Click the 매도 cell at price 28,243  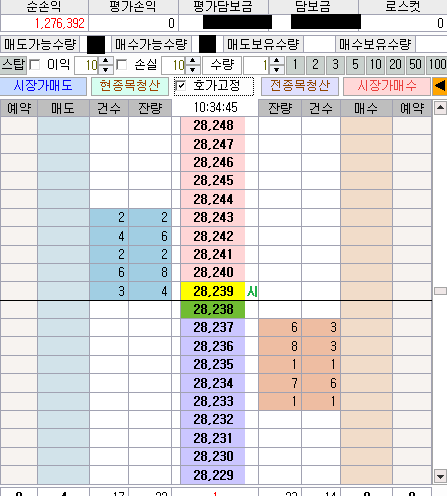coord(63,218)
